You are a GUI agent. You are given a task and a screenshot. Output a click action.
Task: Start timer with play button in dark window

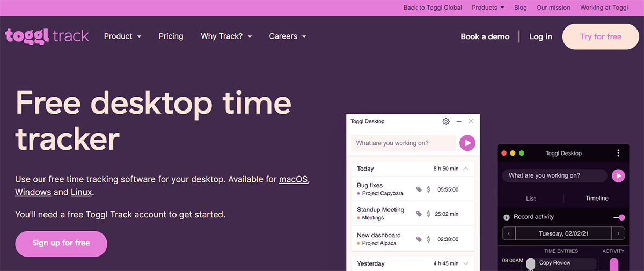[618, 175]
